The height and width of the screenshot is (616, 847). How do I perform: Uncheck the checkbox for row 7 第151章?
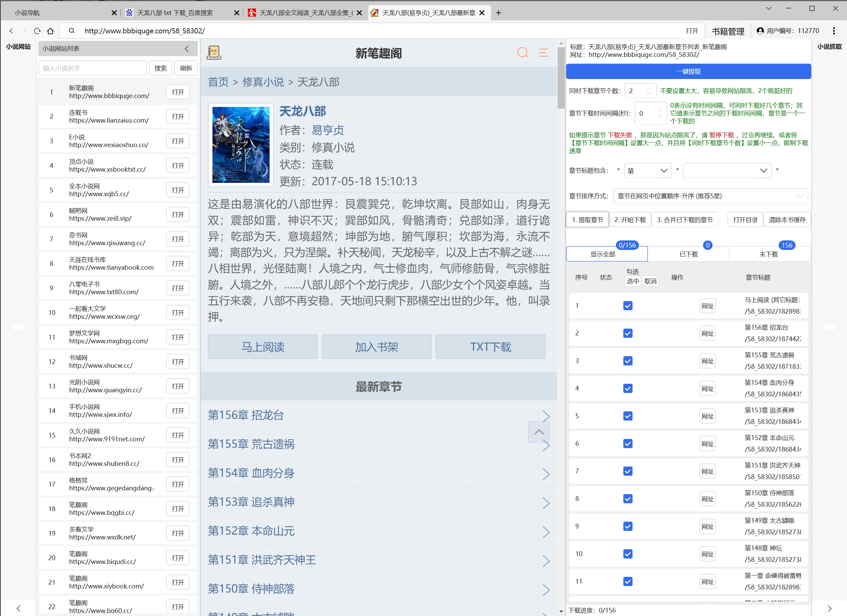click(628, 471)
